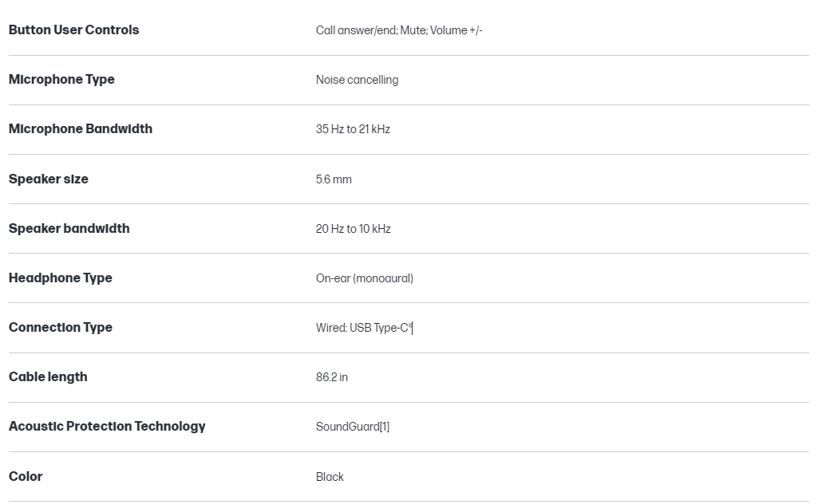Select the "Call answer/end; Mute; Volume +/-" value
818x504 pixels.
[x=399, y=30]
